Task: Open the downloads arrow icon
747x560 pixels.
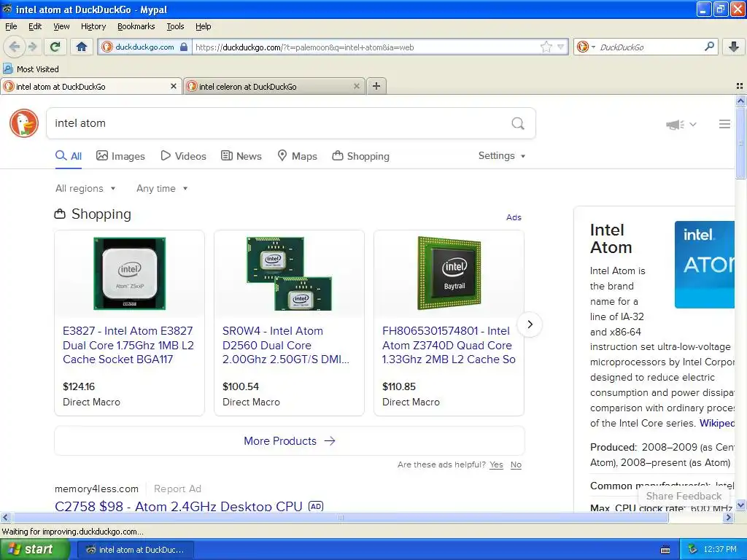Action: click(x=734, y=47)
